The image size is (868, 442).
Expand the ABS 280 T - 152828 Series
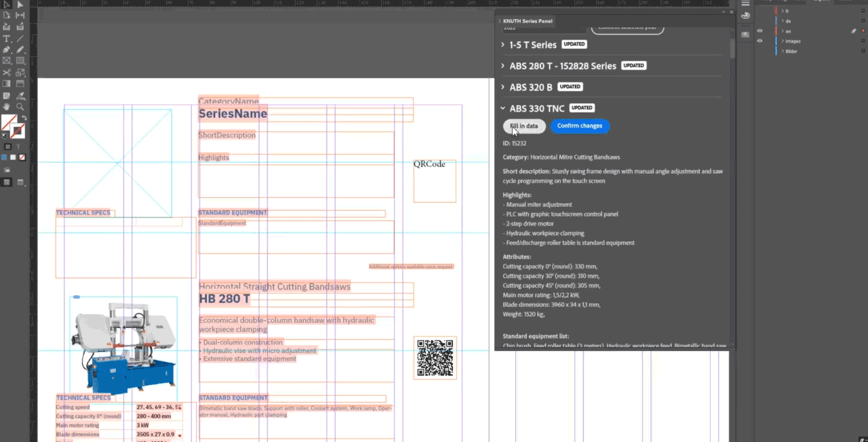(502, 66)
